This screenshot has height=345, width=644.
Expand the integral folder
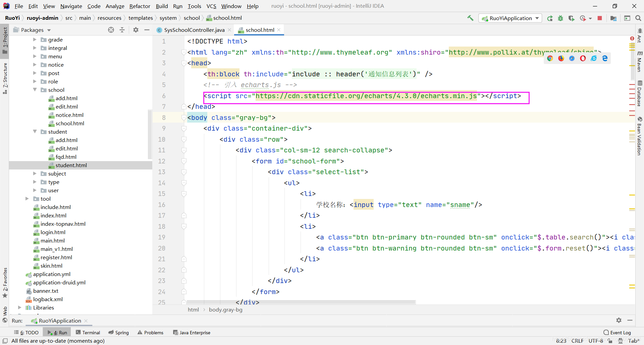(x=35, y=48)
